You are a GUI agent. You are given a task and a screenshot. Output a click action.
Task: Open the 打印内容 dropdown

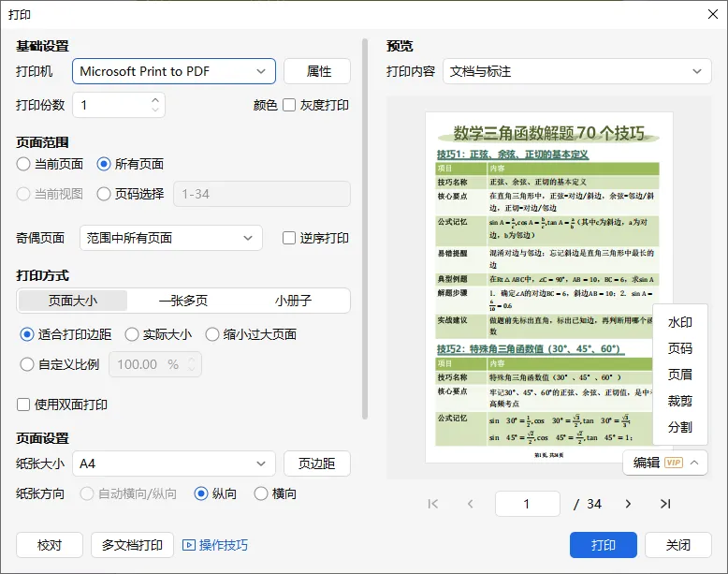(x=577, y=71)
